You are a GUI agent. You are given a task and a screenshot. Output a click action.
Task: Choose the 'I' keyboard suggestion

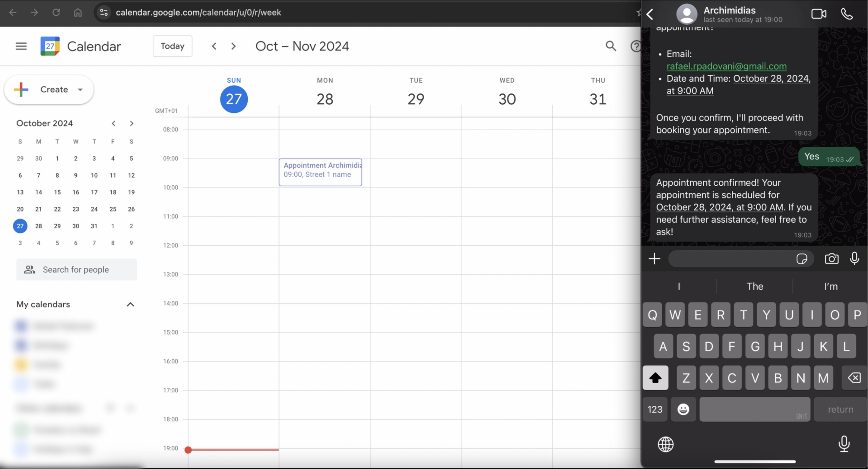[x=679, y=287]
